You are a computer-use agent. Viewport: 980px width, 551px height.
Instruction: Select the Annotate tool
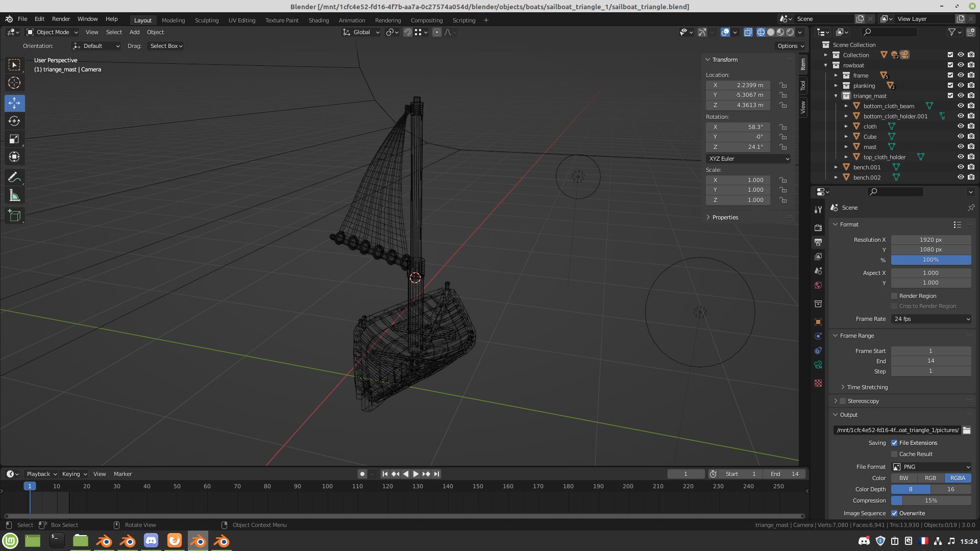(x=14, y=178)
